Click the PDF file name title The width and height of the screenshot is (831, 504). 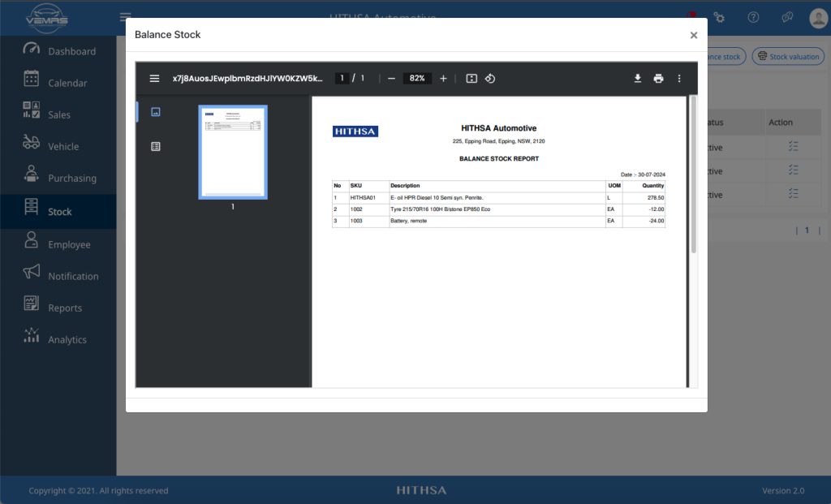pyautogui.click(x=248, y=79)
